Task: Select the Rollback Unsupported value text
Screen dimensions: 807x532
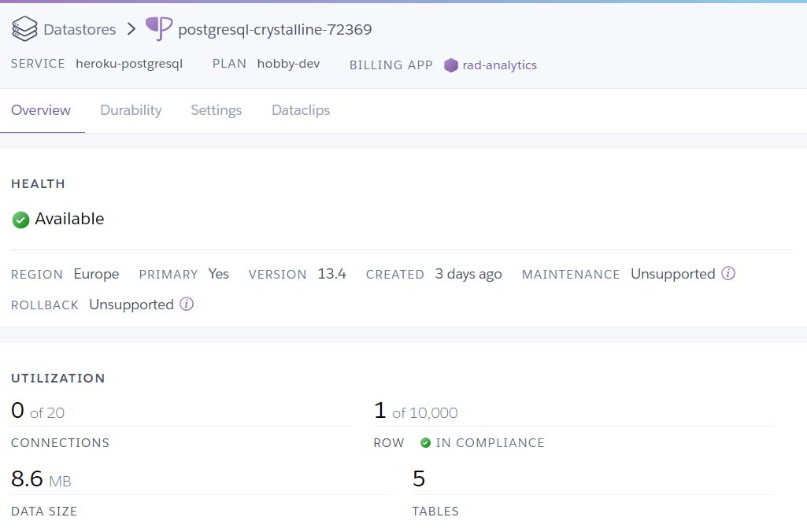Action: click(131, 305)
